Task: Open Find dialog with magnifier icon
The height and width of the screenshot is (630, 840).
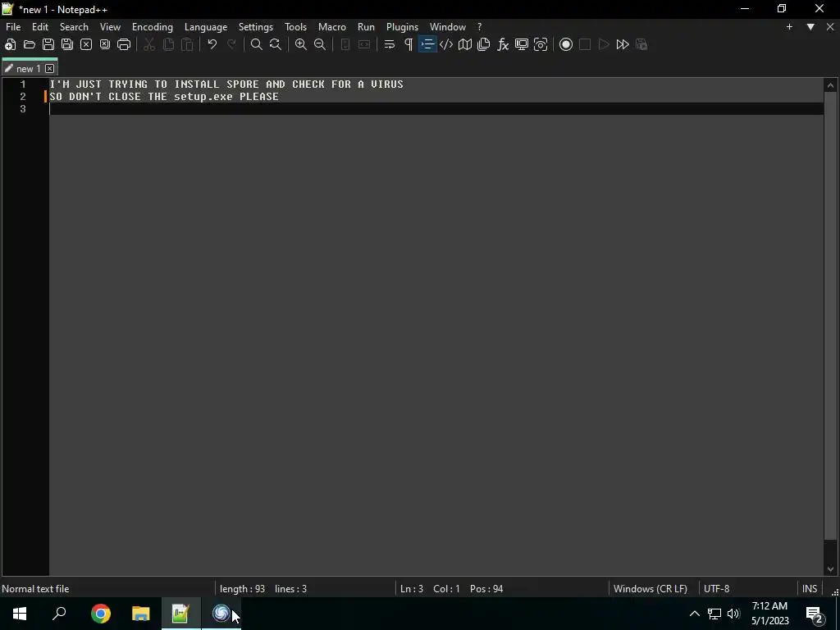Action: tap(257, 44)
